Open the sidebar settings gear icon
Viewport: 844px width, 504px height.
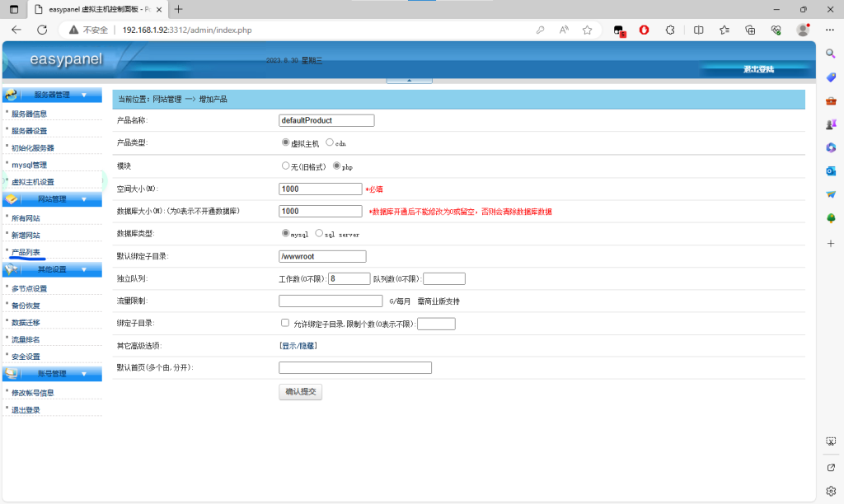[831, 491]
